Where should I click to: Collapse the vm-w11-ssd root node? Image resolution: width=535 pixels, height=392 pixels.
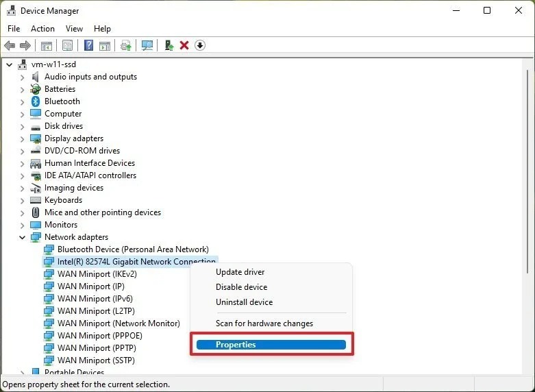click(x=9, y=64)
